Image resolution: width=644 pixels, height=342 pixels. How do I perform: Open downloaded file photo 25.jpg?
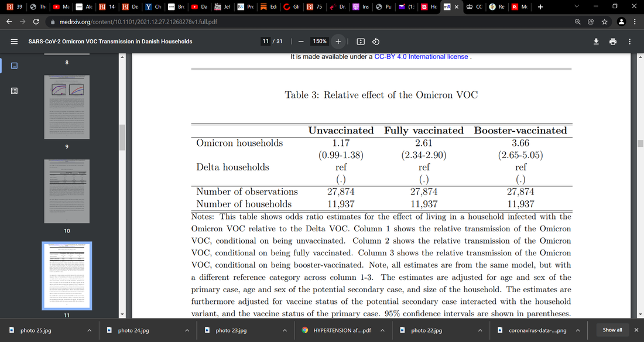point(36,330)
